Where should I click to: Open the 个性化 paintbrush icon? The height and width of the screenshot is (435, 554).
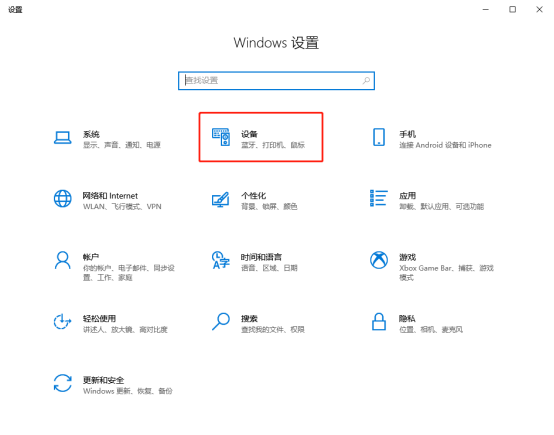[x=221, y=199]
